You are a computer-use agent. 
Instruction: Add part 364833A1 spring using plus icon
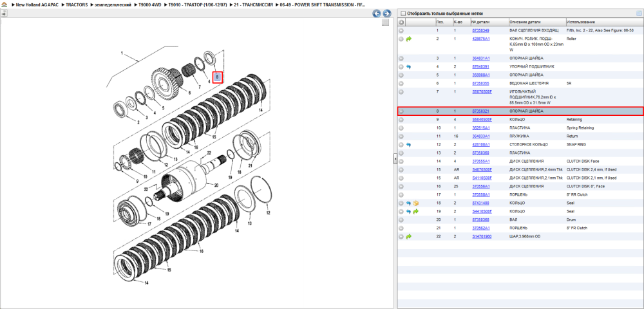click(x=401, y=136)
